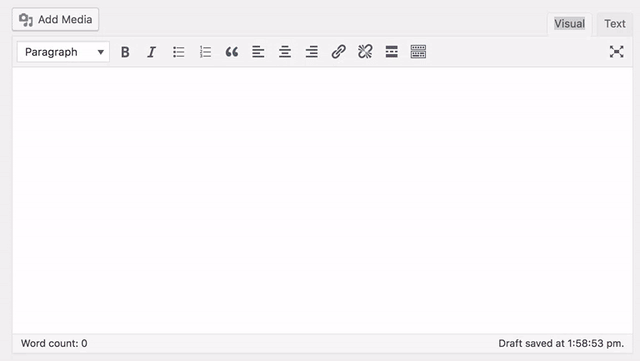Click inside the empty editor content area

322,200
